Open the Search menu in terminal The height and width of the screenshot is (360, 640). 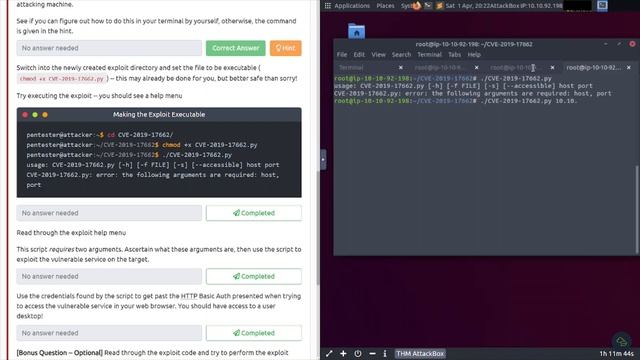(x=401, y=55)
